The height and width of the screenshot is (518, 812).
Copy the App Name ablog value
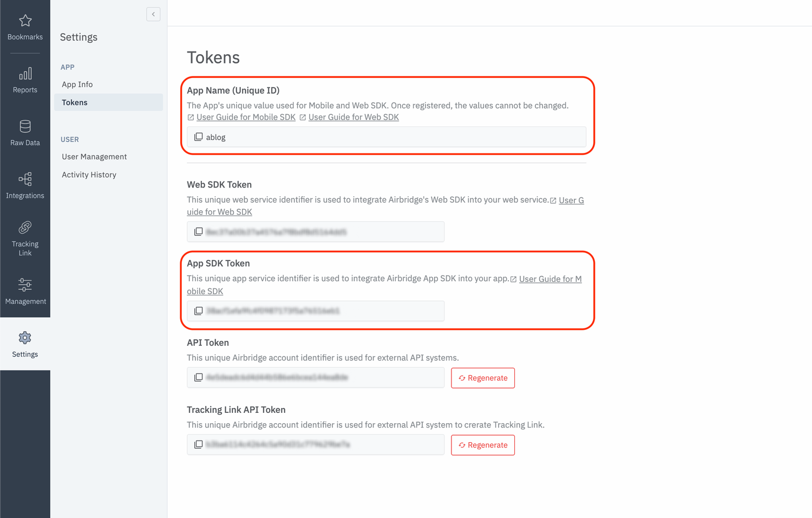199,137
